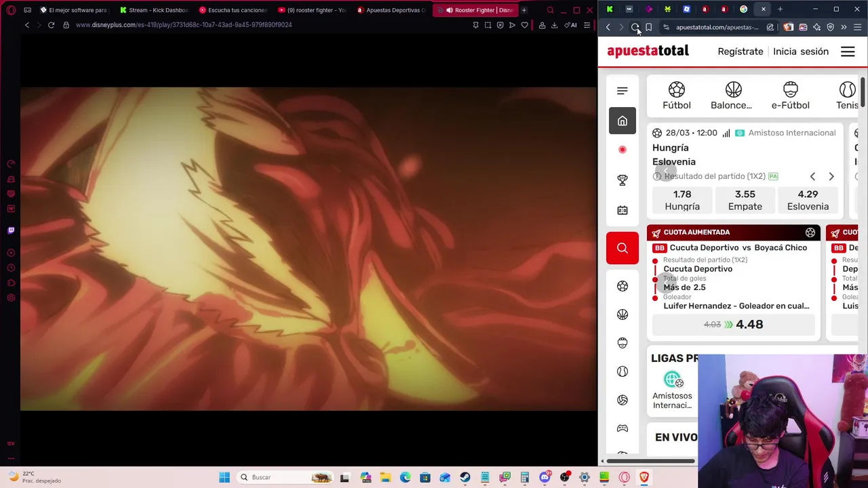This screenshot has width=868, height=488.
Task: Open Twitch icon in Opera sidebar
Action: pos(11,230)
